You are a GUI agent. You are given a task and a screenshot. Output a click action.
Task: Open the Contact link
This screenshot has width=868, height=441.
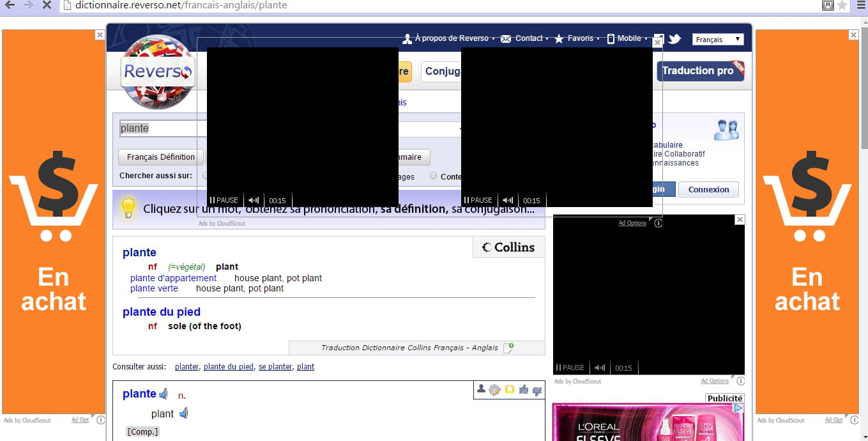[529, 38]
